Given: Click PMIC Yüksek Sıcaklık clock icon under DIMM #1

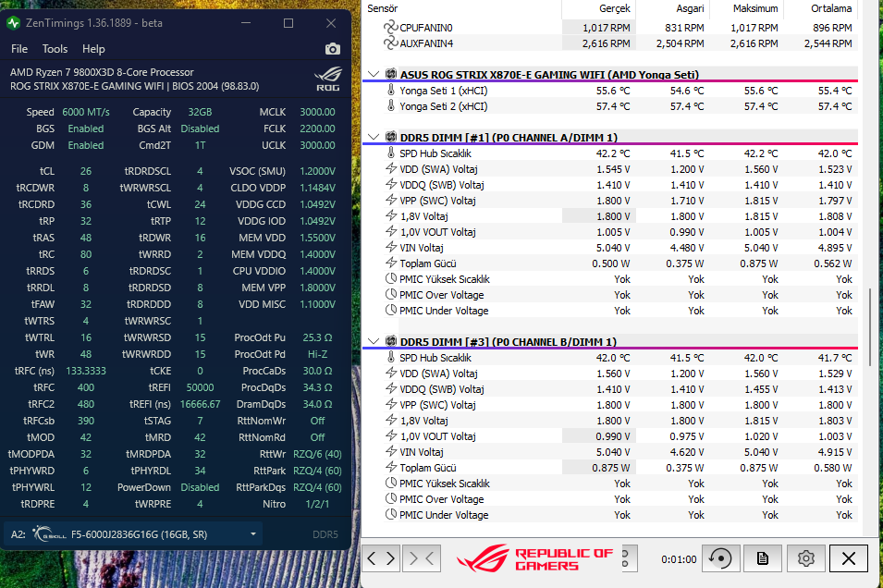Looking at the screenshot, I should 391,278.
